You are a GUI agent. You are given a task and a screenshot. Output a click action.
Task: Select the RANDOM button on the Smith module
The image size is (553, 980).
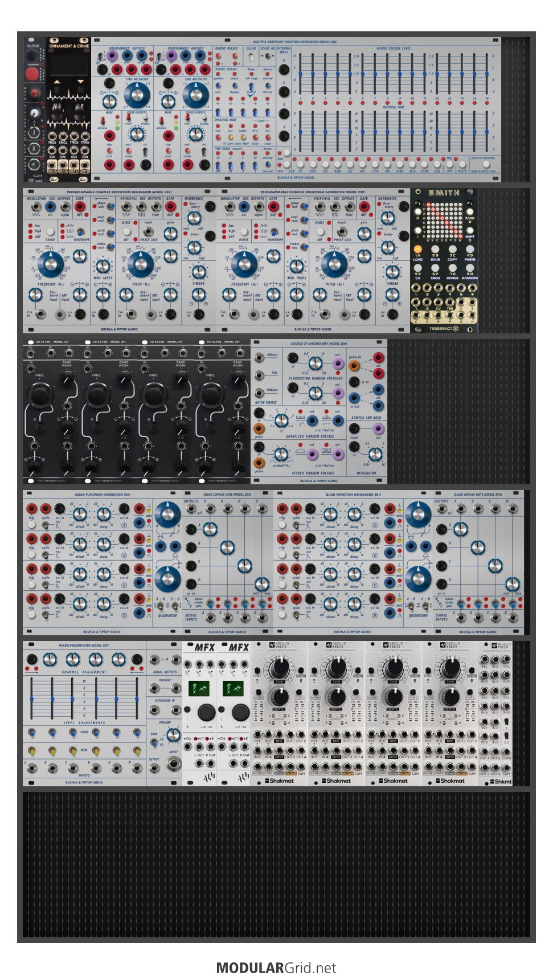tap(470, 268)
